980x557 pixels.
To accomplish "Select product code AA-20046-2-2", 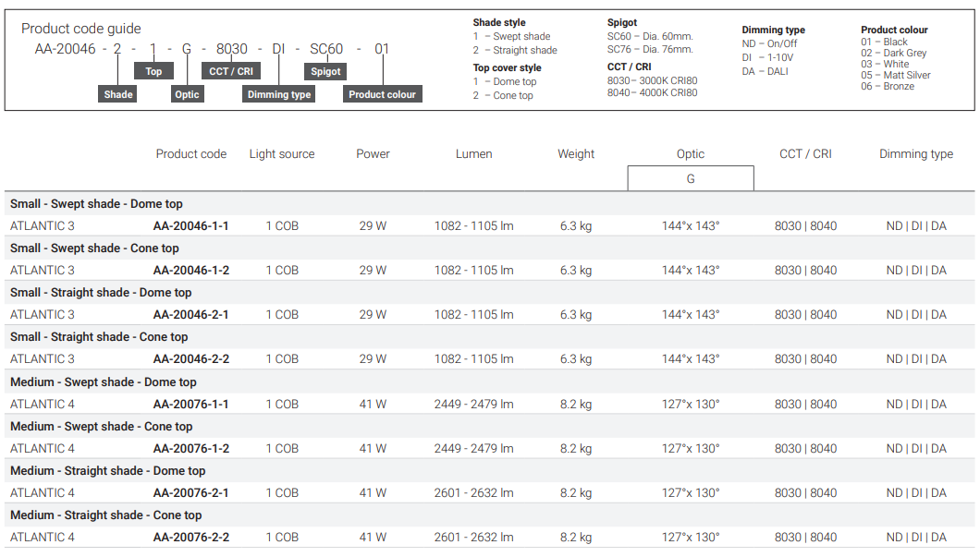I will pyautogui.click(x=190, y=359).
